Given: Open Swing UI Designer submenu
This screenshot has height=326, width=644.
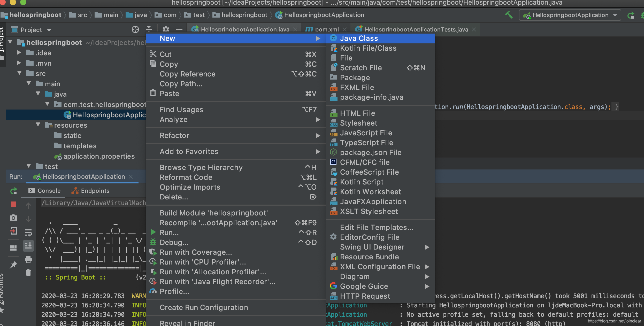Looking at the screenshot, I should point(381,247).
